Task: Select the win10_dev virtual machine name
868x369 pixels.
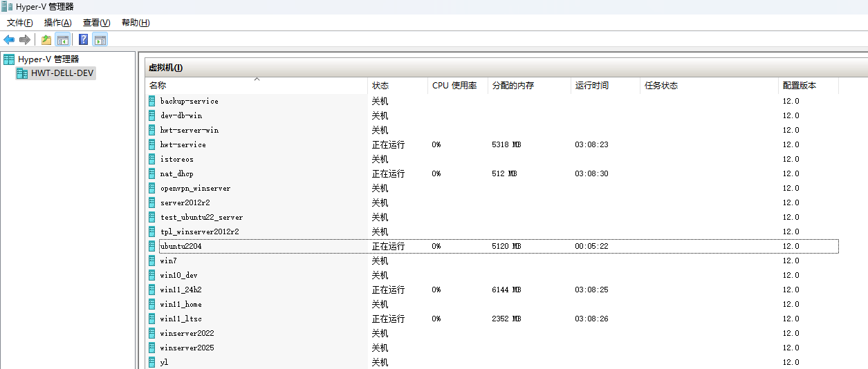Action: click(x=178, y=275)
